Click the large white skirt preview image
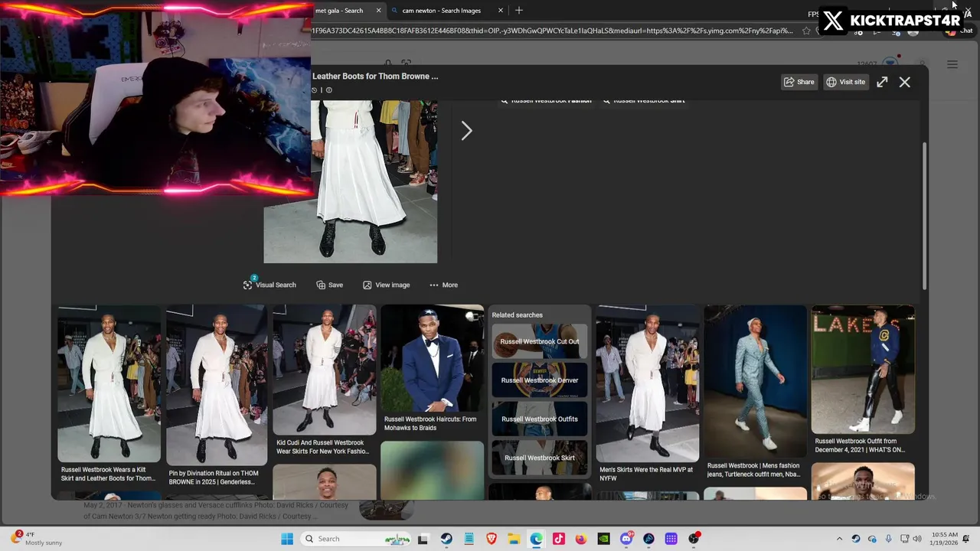The width and height of the screenshot is (980, 551). [351, 182]
